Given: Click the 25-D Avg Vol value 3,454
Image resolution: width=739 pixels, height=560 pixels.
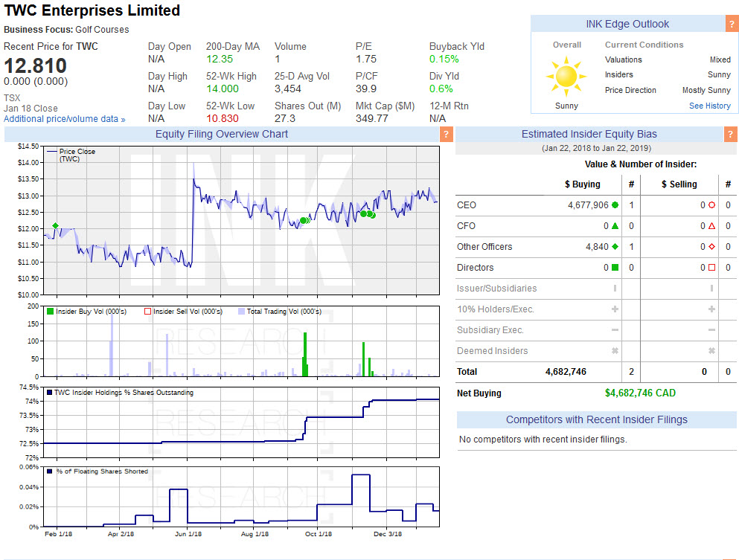Looking at the screenshot, I should [x=288, y=89].
